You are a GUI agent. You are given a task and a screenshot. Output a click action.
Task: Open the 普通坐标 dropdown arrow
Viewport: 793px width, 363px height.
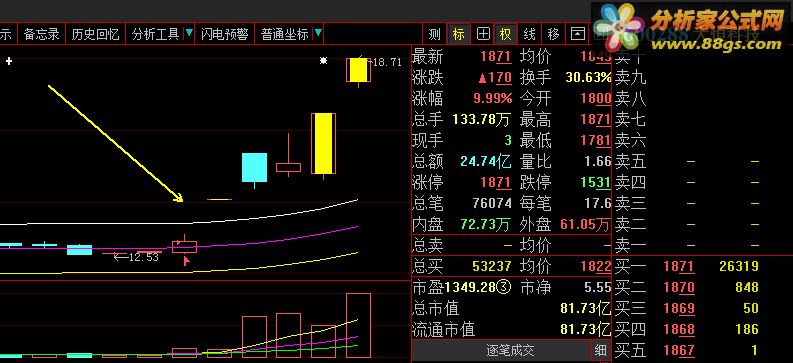pos(318,33)
